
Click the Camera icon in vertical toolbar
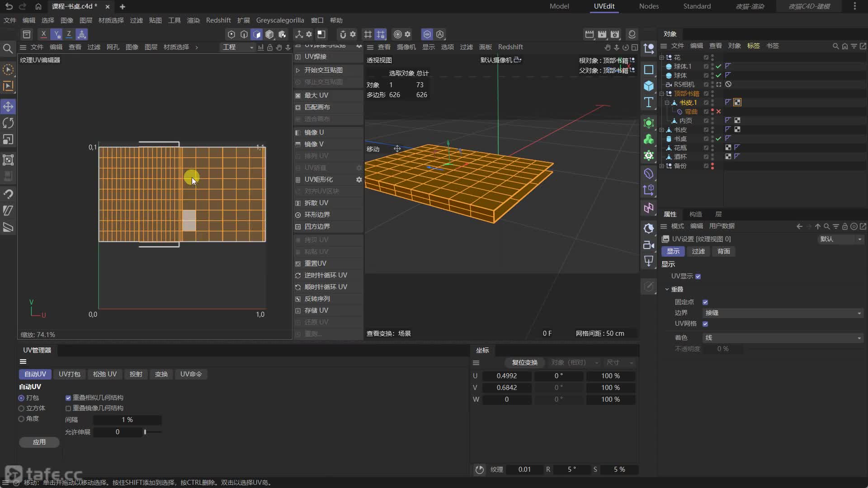pyautogui.click(x=649, y=245)
